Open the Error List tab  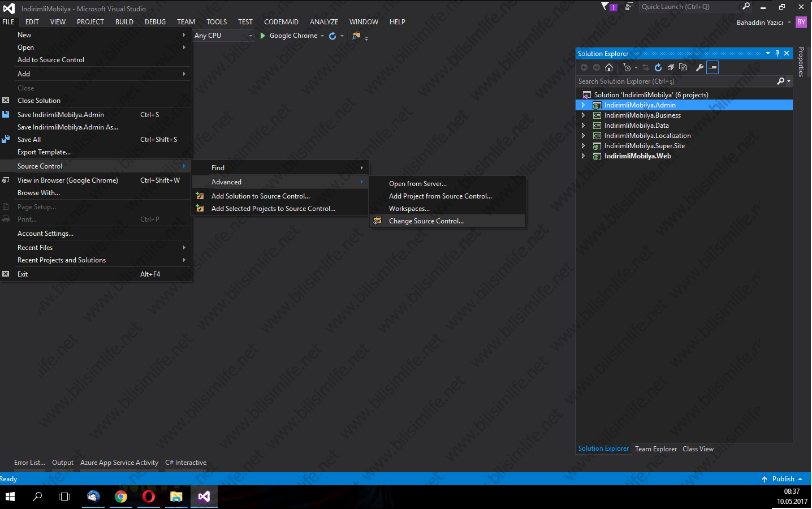29,463
